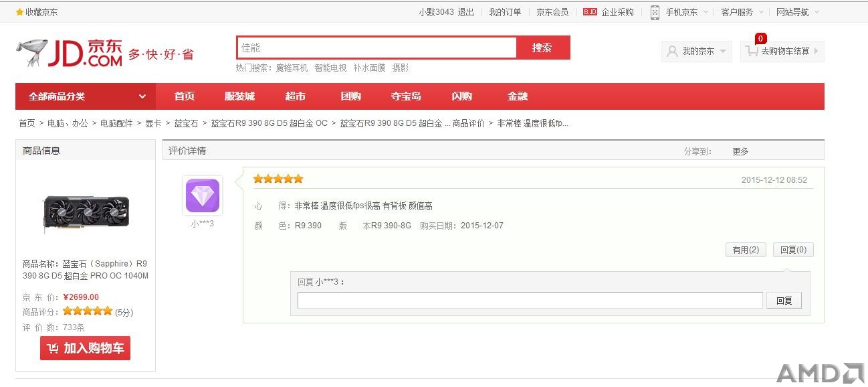
Task: Click hot search term 魔锥耳机
Action: pyautogui.click(x=292, y=68)
